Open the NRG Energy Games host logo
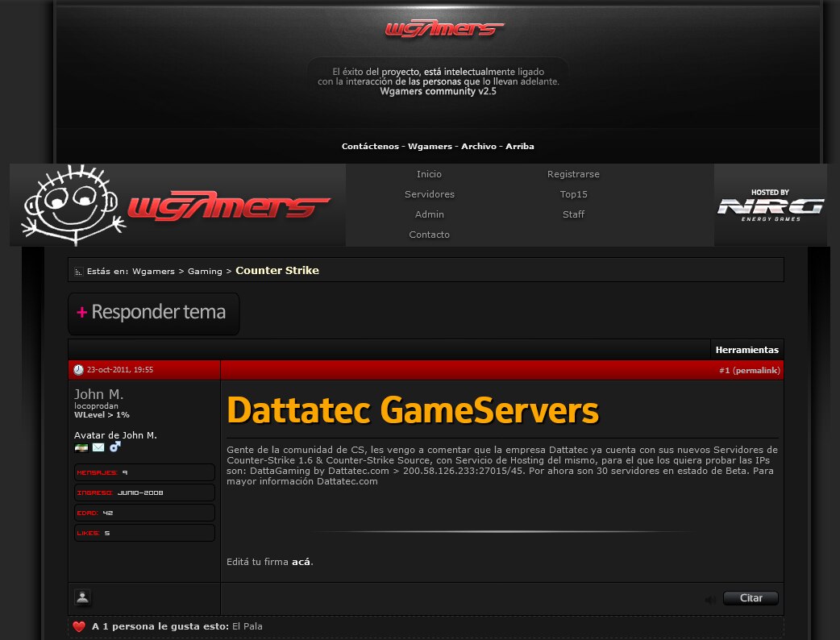 pyautogui.click(x=771, y=205)
